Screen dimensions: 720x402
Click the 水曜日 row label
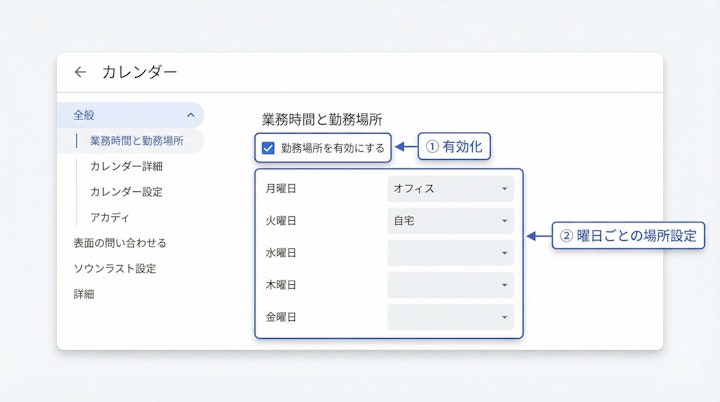tap(281, 253)
